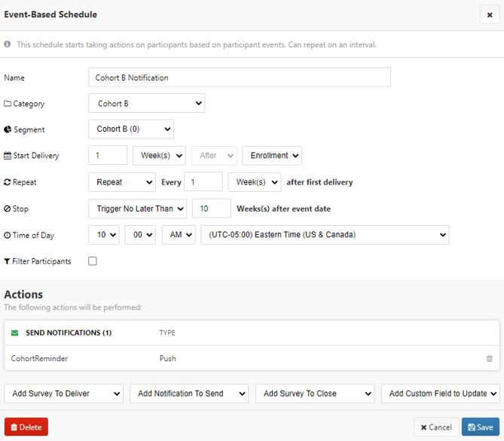Click the funnel icon for Filter Participants

(8, 262)
